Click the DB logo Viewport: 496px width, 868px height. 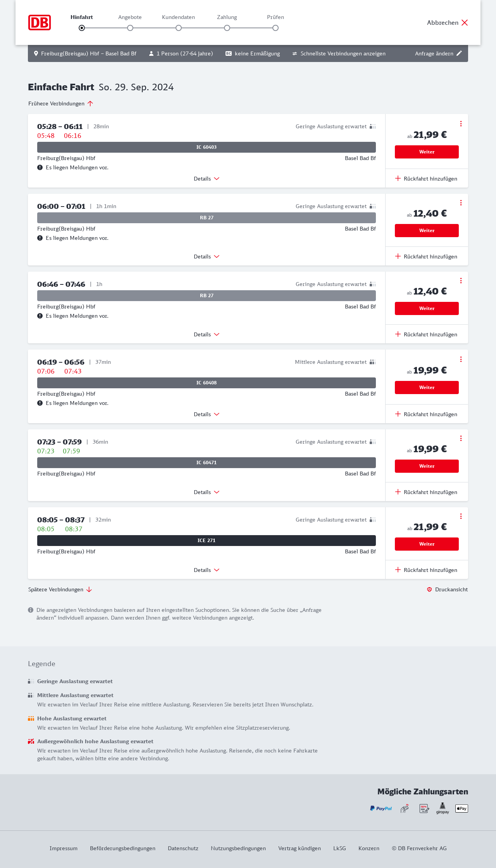[40, 22]
